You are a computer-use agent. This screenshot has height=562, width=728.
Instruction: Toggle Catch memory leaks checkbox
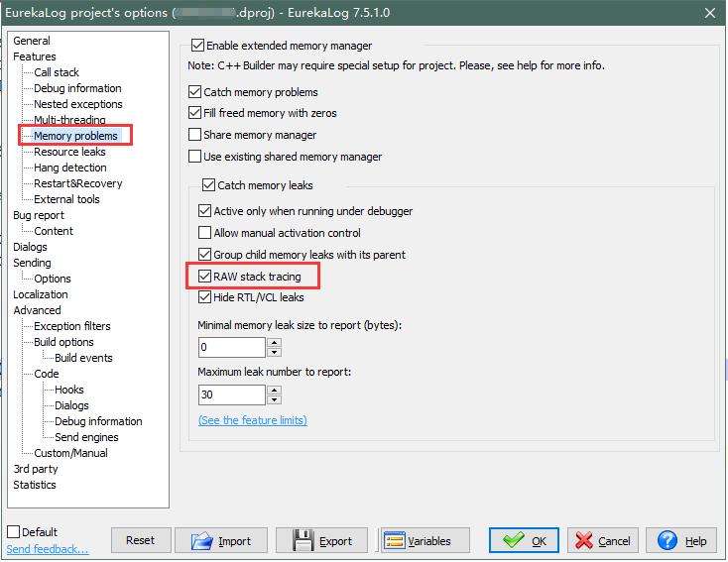click(209, 185)
